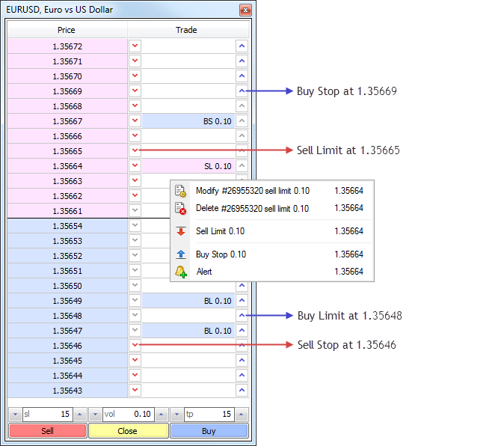Click red sell arrow at price 1.35646
Viewport: 504px width, 446px height.
tap(135, 346)
